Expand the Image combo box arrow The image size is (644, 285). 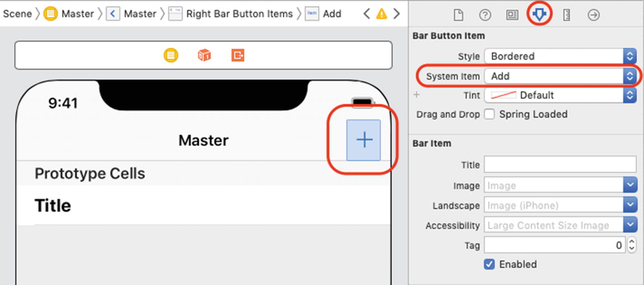coord(630,185)
